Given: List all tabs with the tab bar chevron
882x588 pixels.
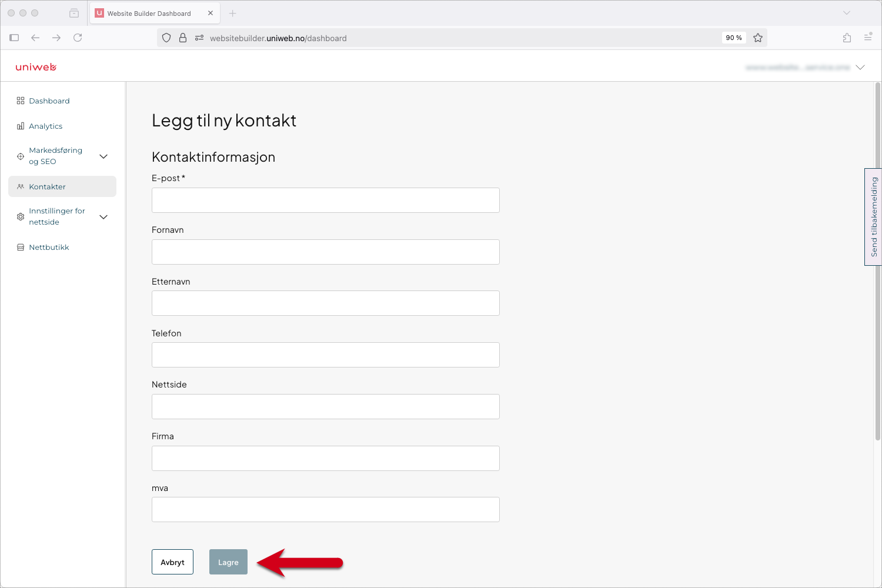Looking at the screenshot, I should 847,13.
